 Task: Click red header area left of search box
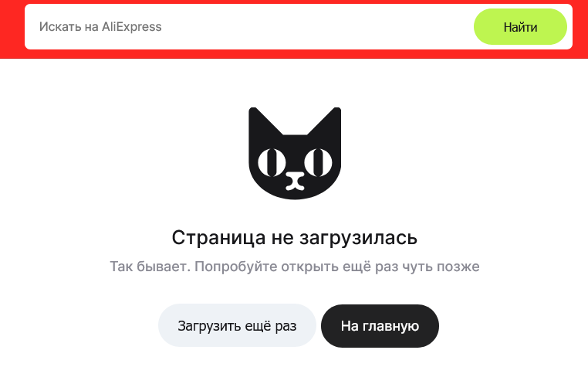pos(12,29)
